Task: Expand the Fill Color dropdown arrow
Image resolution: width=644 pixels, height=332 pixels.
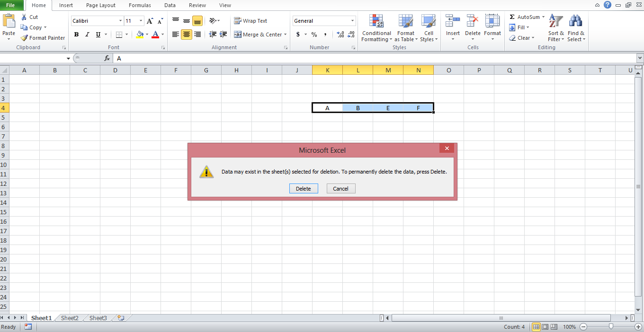Action: (147, 35)
